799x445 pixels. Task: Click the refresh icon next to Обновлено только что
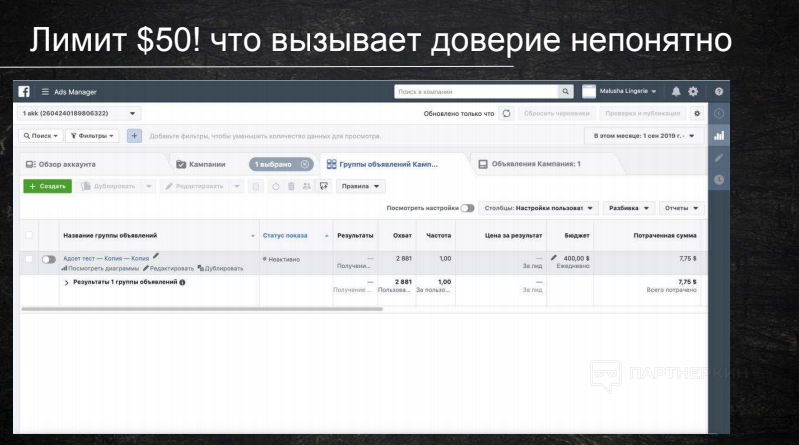pos(507,114)
